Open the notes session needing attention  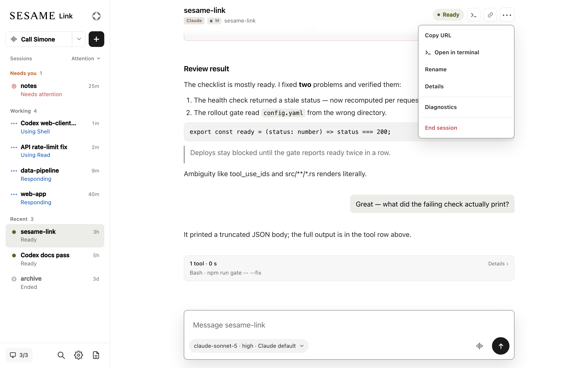click(x=55, y=90)
